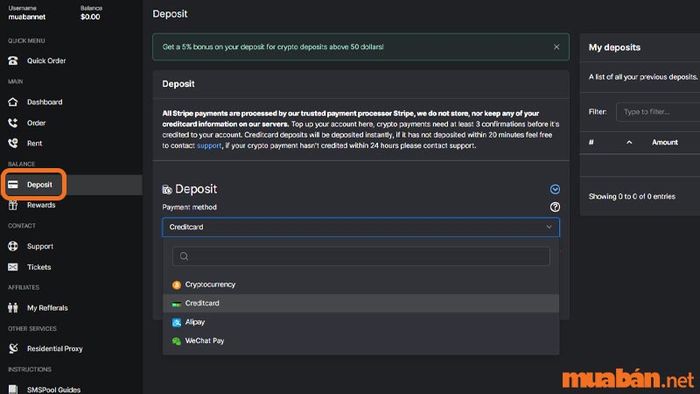700x394 pixels.
Task: Click the Quick Order phone icon
Action: 13,61
